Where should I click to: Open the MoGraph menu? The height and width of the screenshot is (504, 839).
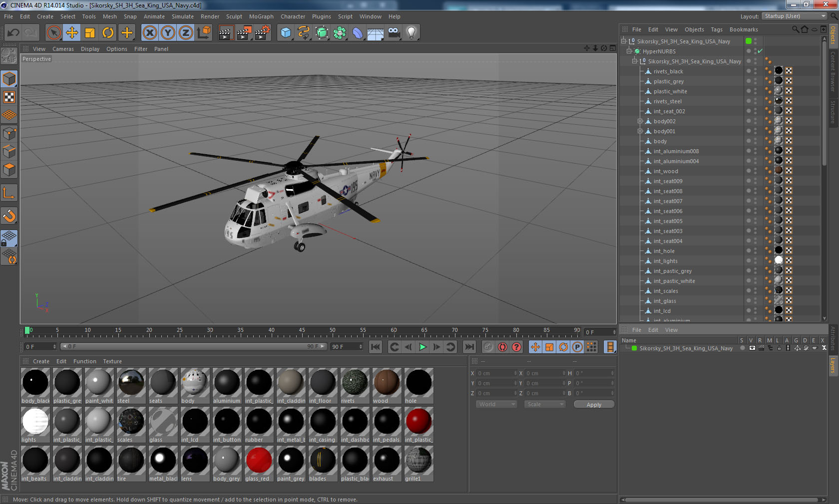(x=261, y=16)
